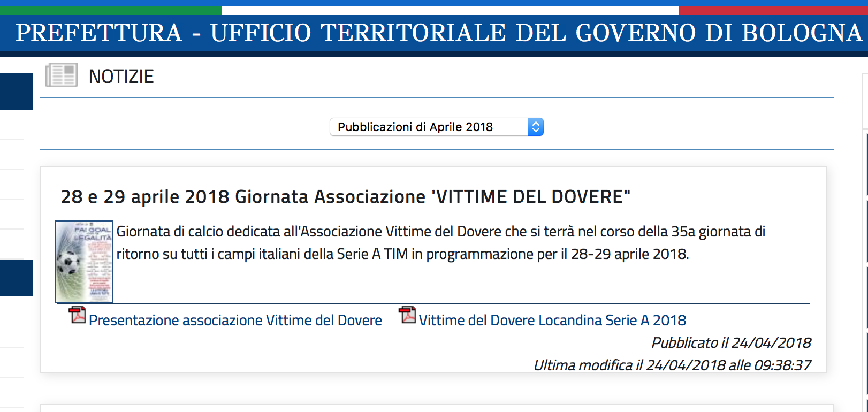Click the news paragraph starting 'Giornata di calcio dedicata'

point(441,242)
